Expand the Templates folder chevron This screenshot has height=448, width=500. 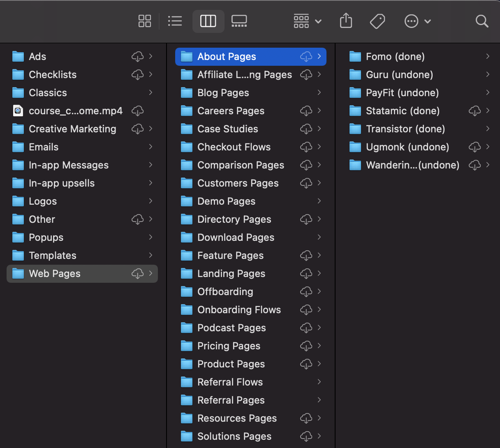[x=151, y=255]
